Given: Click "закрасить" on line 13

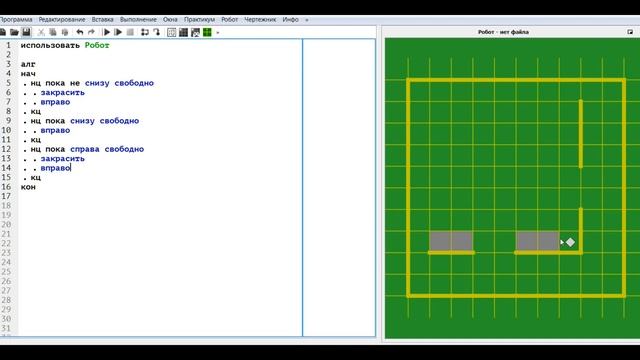Looking at the screenshot, I should pyautogui.click(x=62, y=158).
